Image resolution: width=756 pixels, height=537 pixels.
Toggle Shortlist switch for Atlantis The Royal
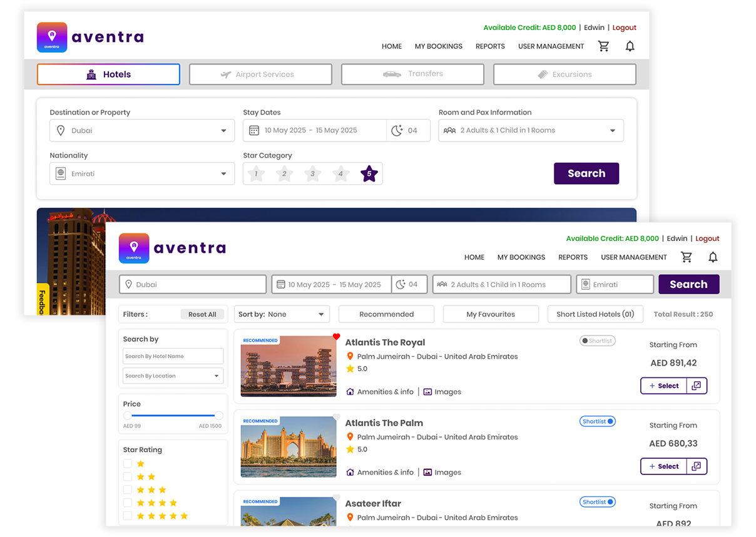[598, 341]
